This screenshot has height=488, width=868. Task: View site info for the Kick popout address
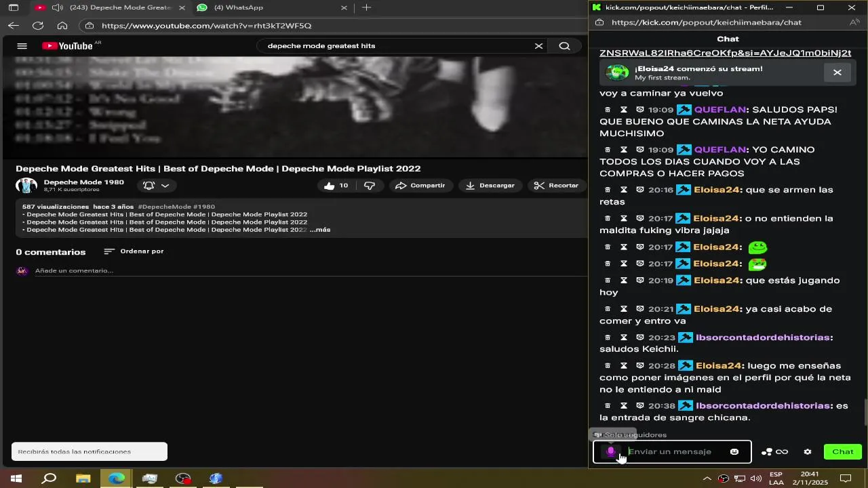coord(599,22)
